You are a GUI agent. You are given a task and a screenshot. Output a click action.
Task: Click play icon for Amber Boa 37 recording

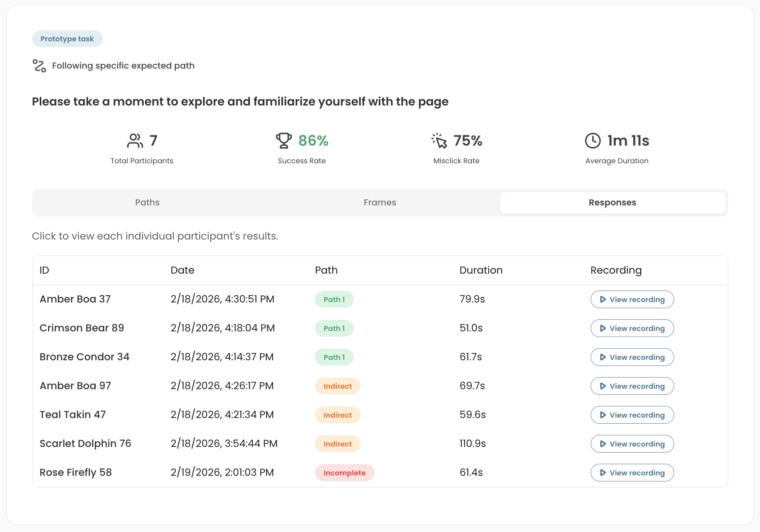coord(603,299)
